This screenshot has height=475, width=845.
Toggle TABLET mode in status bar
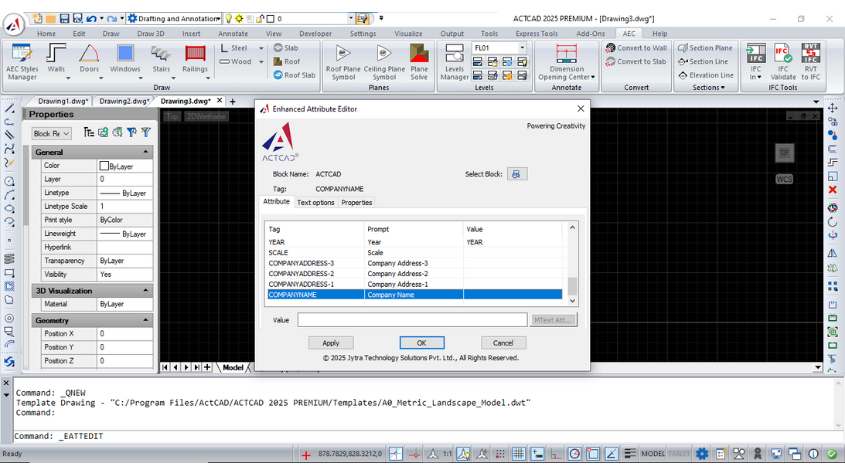(678, 454)
